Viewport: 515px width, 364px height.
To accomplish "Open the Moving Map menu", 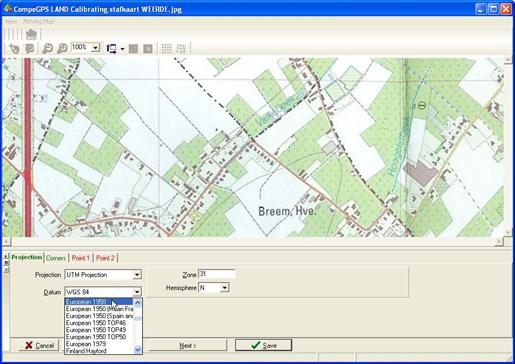I will pyautogui.click(x=39, y=22).
